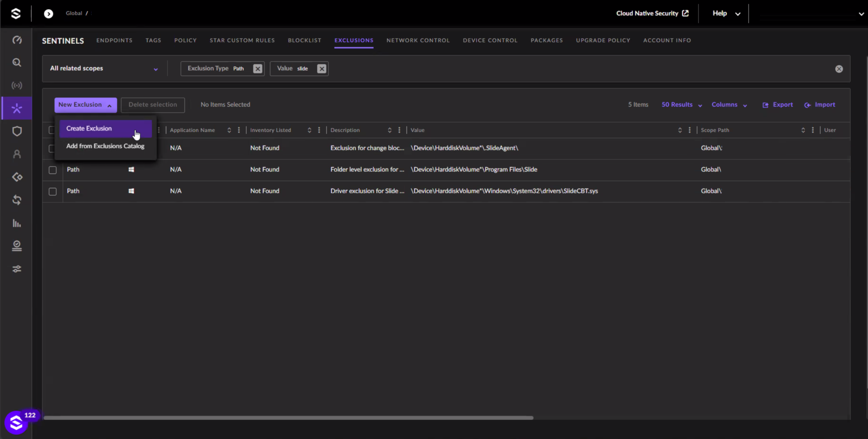Click 'Folder level exclusion for ...' description
The image size is (868, 439).
click(367, 169)
